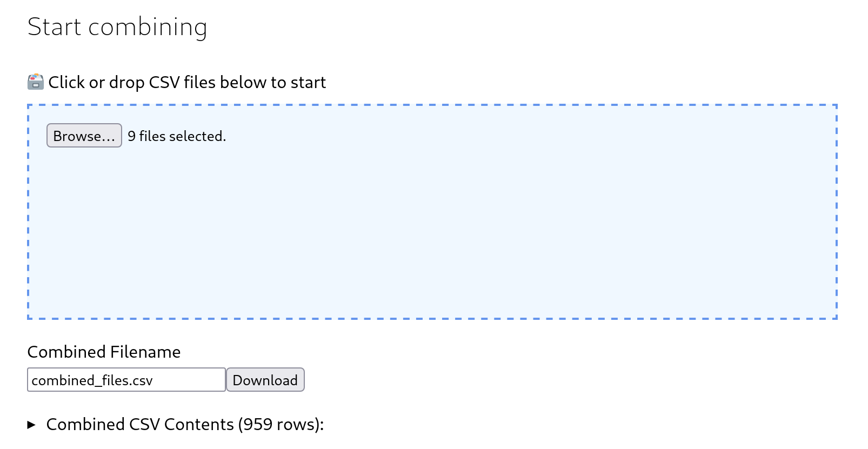This screenshot has height=449, width=868.
Task: Click the card file box icon
Action: click(36, 82)
